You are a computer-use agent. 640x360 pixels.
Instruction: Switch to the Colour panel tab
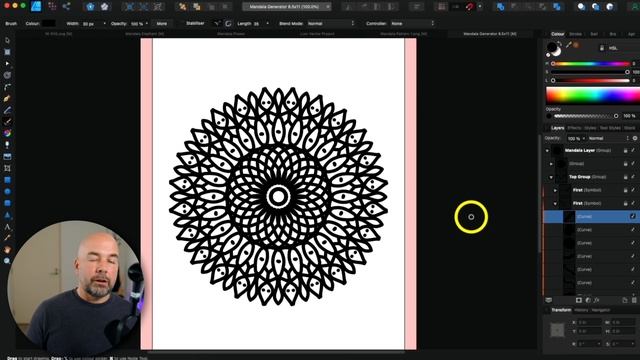(558, 34)
